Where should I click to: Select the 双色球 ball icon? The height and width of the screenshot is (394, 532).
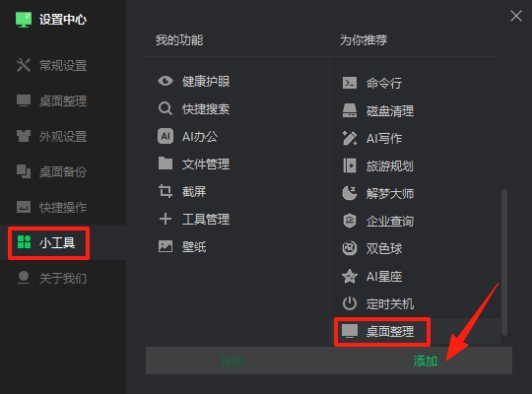coord(350,248)
